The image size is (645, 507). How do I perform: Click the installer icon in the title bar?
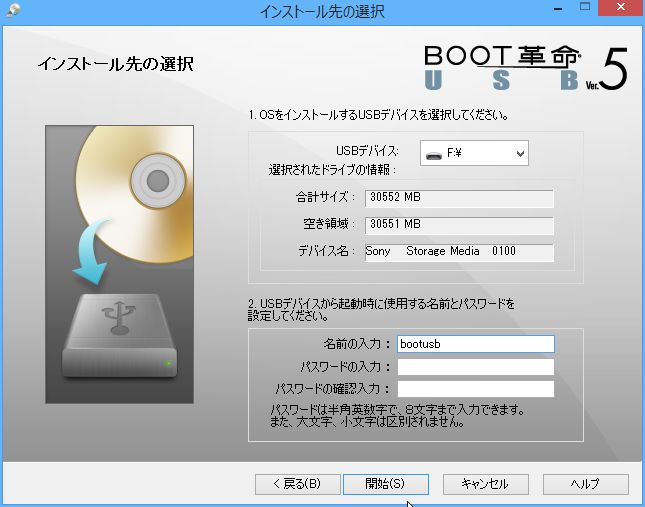click(x=14, y=10)
